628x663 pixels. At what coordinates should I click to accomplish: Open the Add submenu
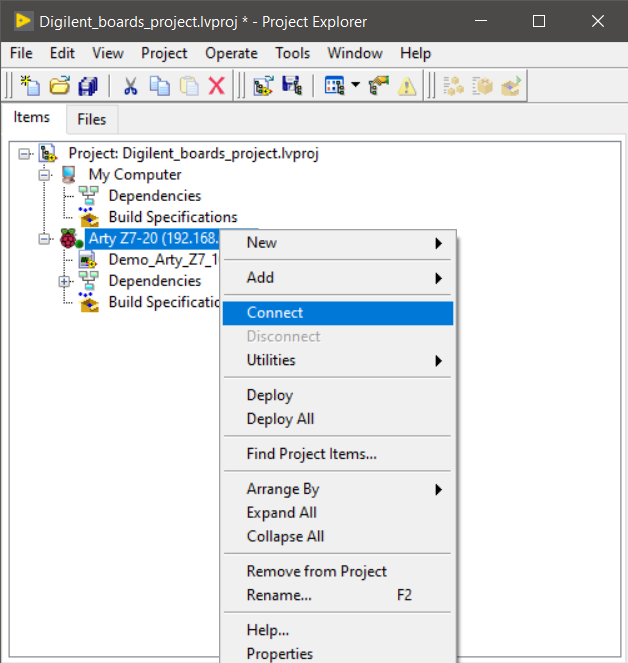click(x=337, y=278)
